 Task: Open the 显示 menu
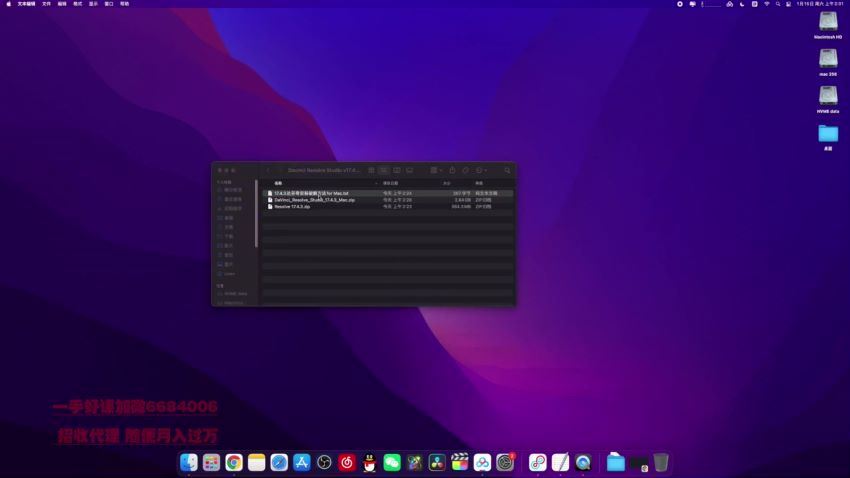pyautogui.click(x=93, y=4)
